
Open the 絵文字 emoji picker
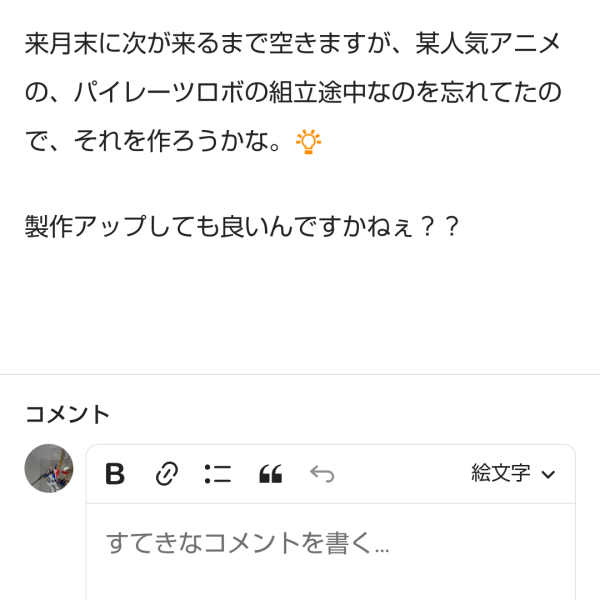coord(501,474)
